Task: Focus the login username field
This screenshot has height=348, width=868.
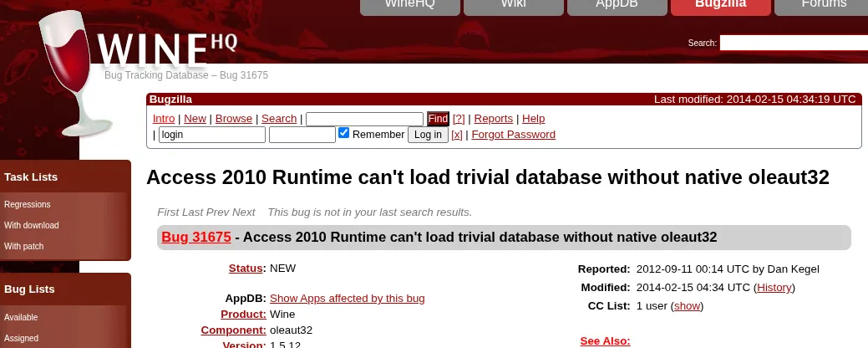Action: pos(212,135)
